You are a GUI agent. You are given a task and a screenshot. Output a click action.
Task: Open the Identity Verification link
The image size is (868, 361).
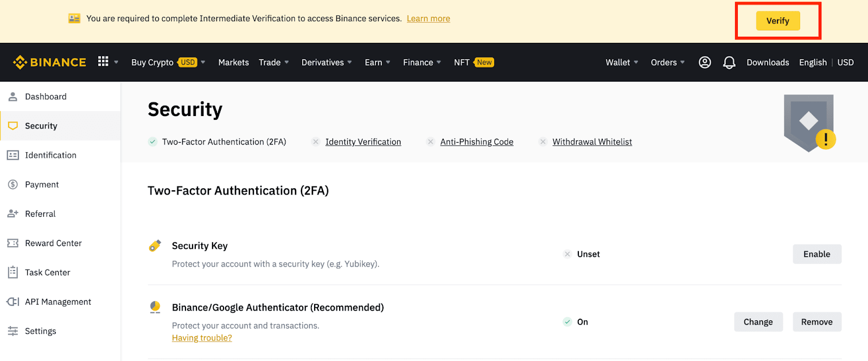coord(363,141)
